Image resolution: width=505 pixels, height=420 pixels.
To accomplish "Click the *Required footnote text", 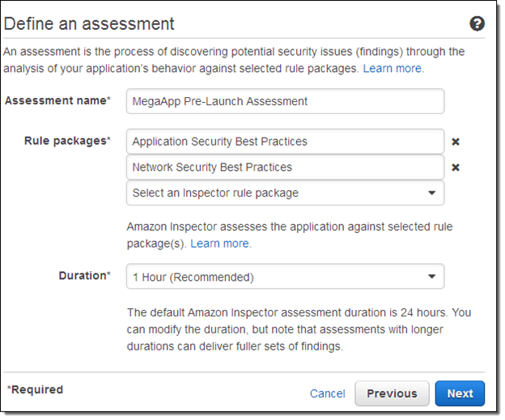I will coord(36,390).
